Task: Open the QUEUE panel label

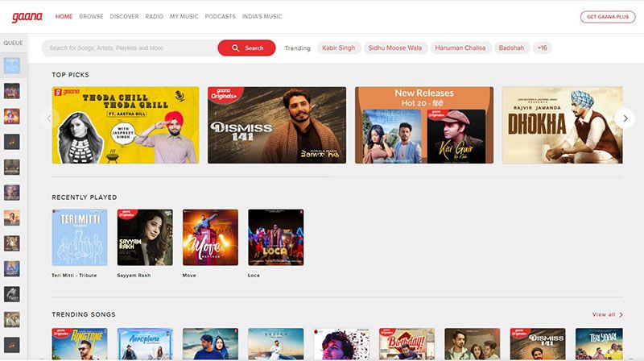Action: point(13,44)
